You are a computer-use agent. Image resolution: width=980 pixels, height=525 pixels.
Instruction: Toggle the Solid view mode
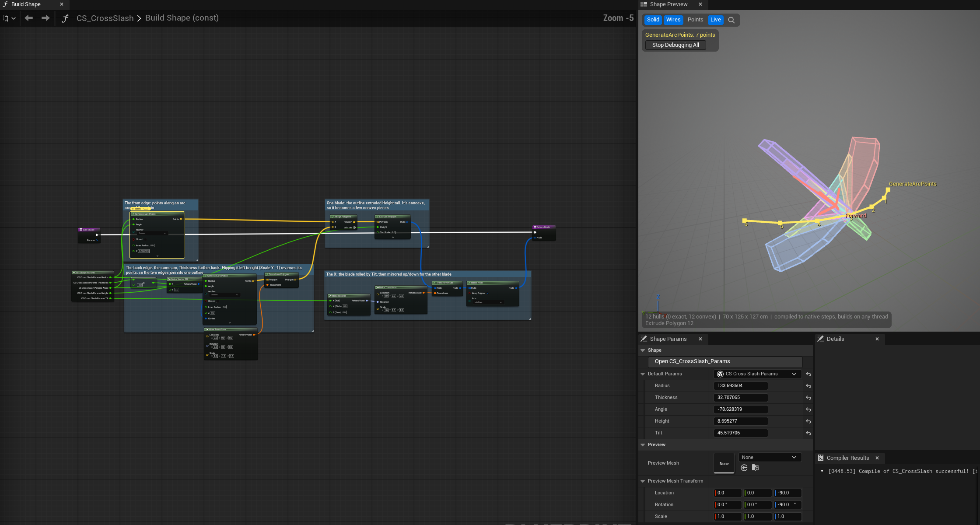653,20
